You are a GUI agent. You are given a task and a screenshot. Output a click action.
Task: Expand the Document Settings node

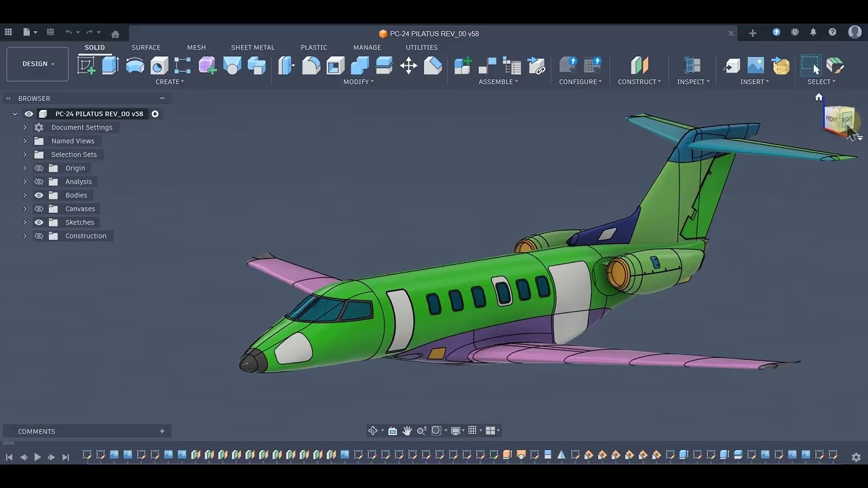tap(25, 127)
